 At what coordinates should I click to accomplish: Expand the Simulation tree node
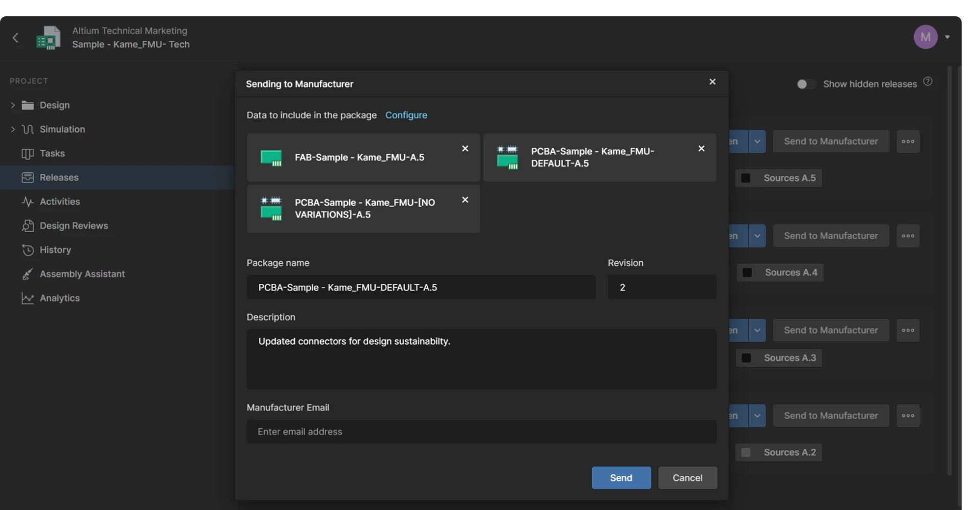[13, 129]
